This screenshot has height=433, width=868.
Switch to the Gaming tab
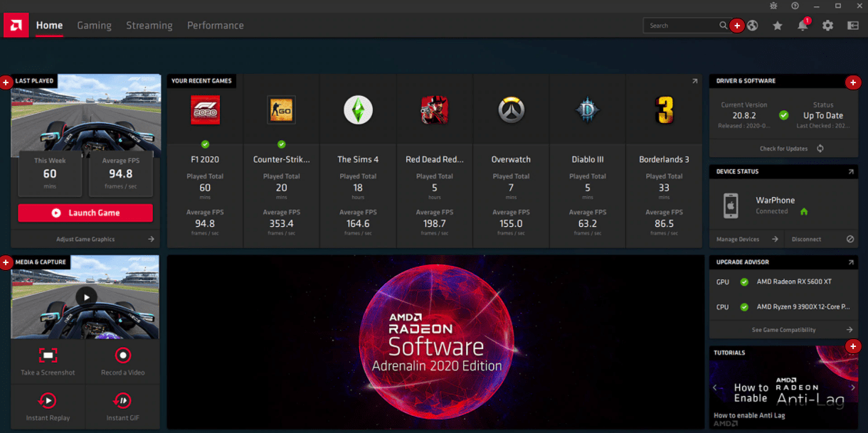(95, 26)
